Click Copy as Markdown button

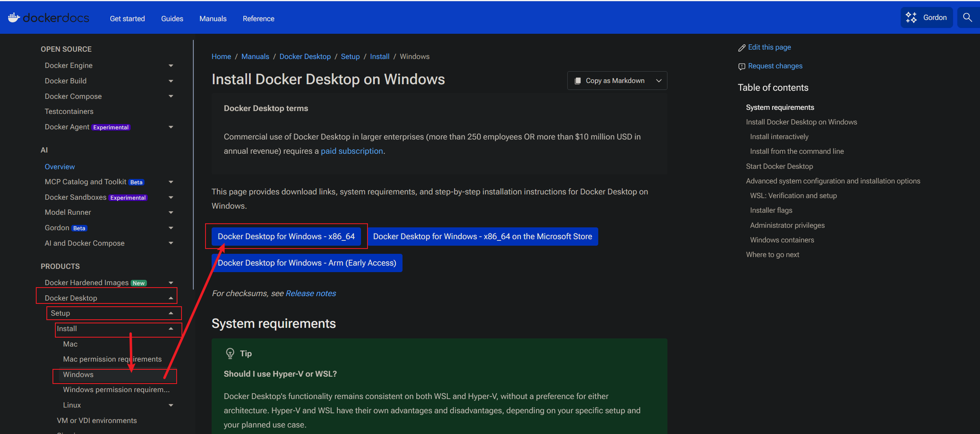(x=609, y=81)
